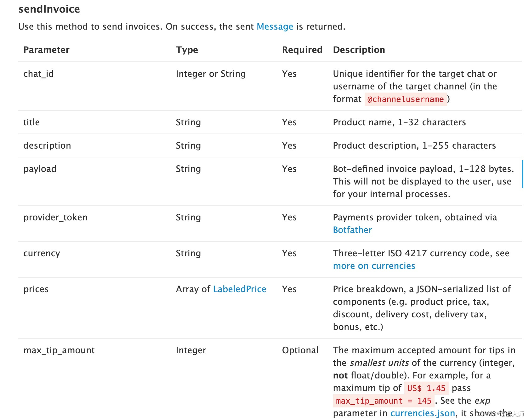529x420 pixels.
Task: Click the sendInvoice heading
Action: pyautogui.click(x=49, y=9)
